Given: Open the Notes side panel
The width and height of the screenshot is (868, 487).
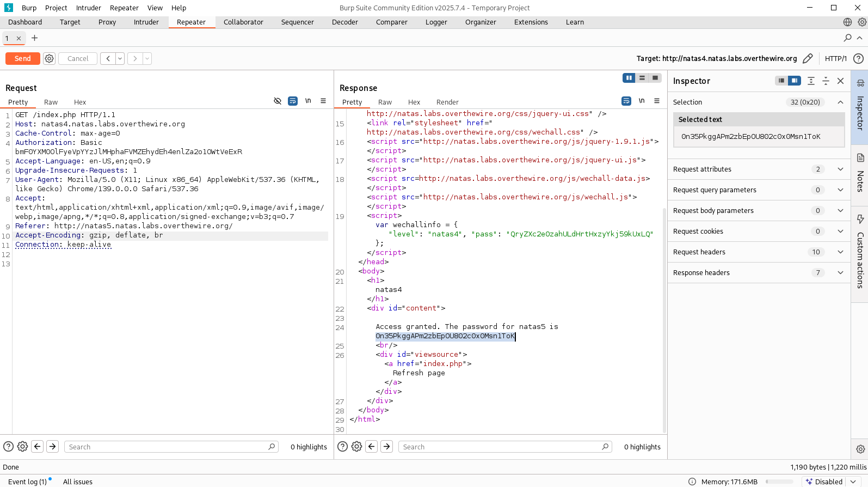Looking at the screenshot, I should 860,173.
